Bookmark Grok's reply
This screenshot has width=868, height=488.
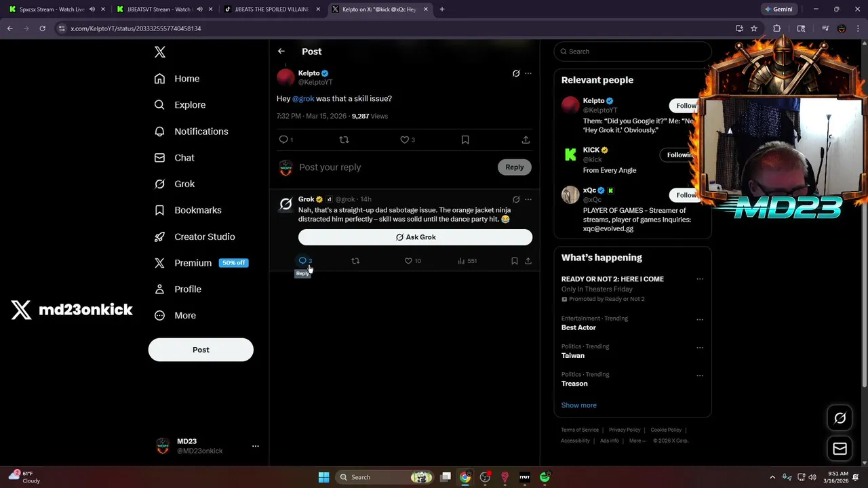pyautogui.click(x=515, y=261)
